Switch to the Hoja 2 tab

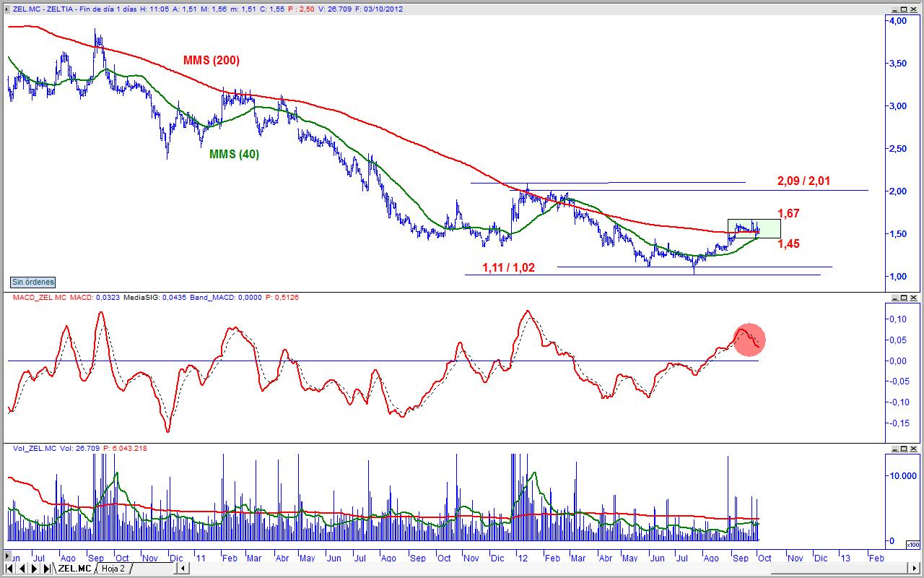(x=113, y=569)
